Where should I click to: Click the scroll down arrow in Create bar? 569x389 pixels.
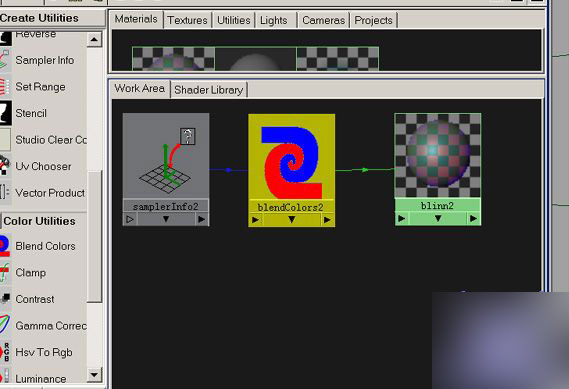point(94,374)
